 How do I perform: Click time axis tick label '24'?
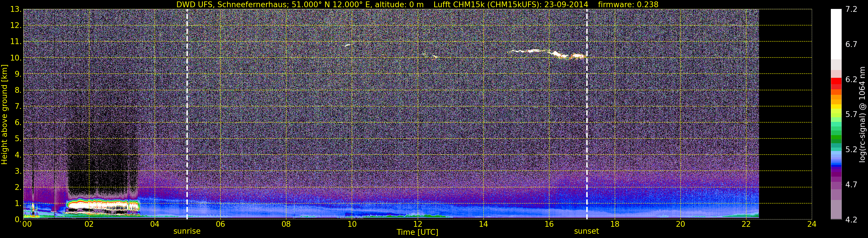[812, 224]
